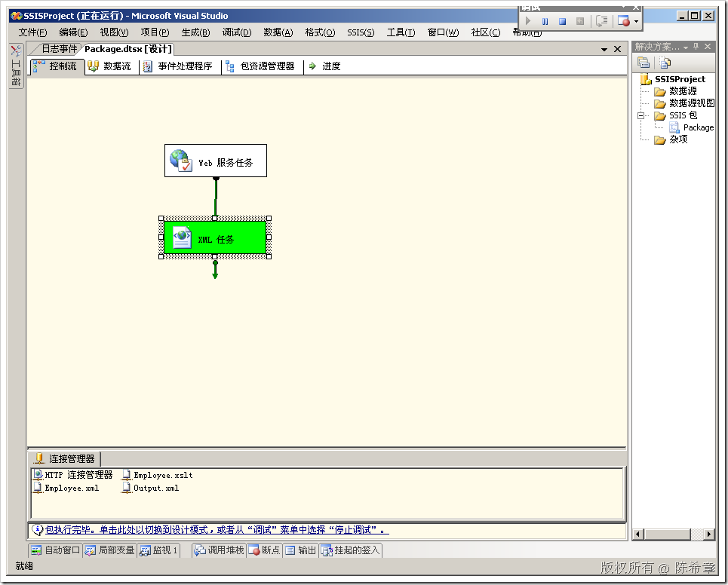Open the 事件处理程序 tab
Image resolution: width=728 pixels, height=585 pixels.
click(x=180, y=66)
